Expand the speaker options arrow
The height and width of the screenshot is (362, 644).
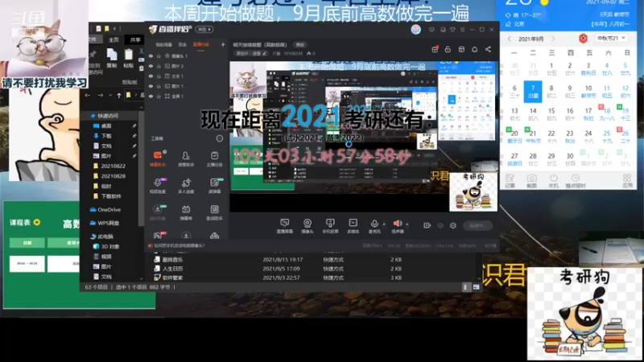407,224
